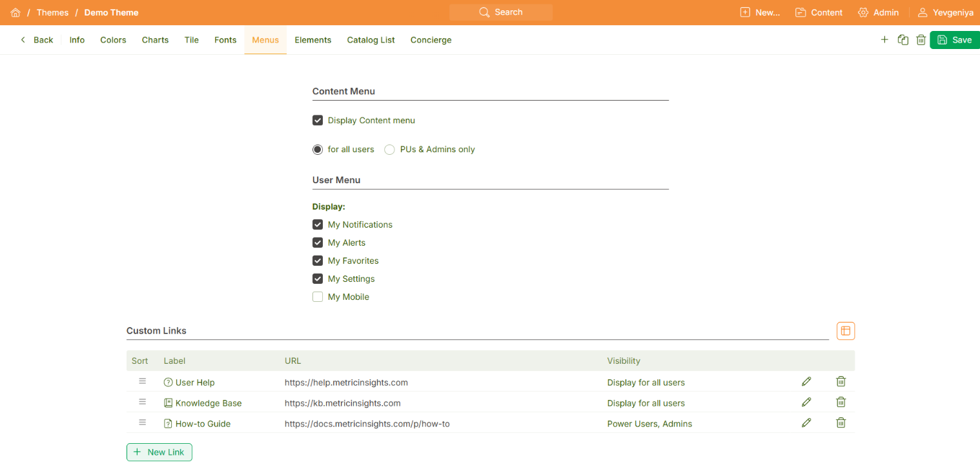980x467 pixels.
Task: Click the trash icon beside Save
Action: 921,40
